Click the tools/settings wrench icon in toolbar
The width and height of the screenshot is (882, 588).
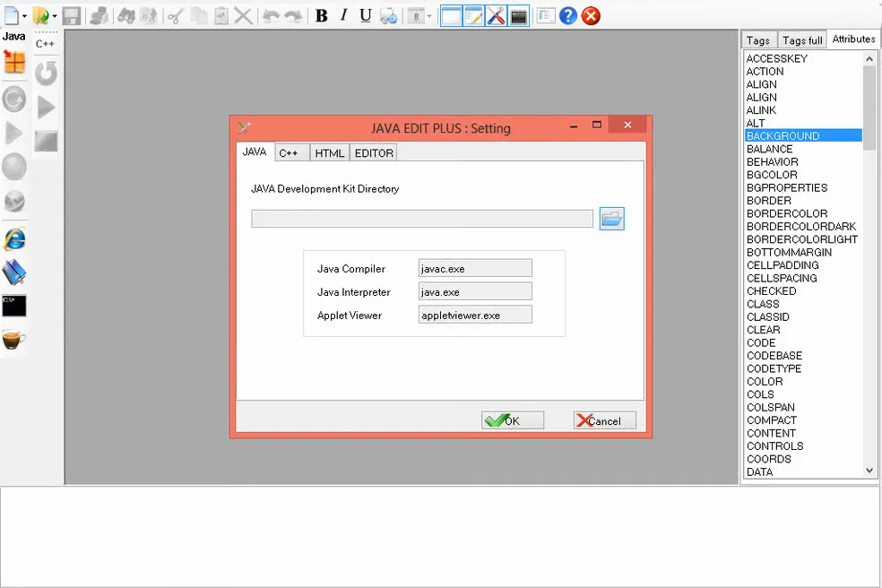click(x=497, y=15)
